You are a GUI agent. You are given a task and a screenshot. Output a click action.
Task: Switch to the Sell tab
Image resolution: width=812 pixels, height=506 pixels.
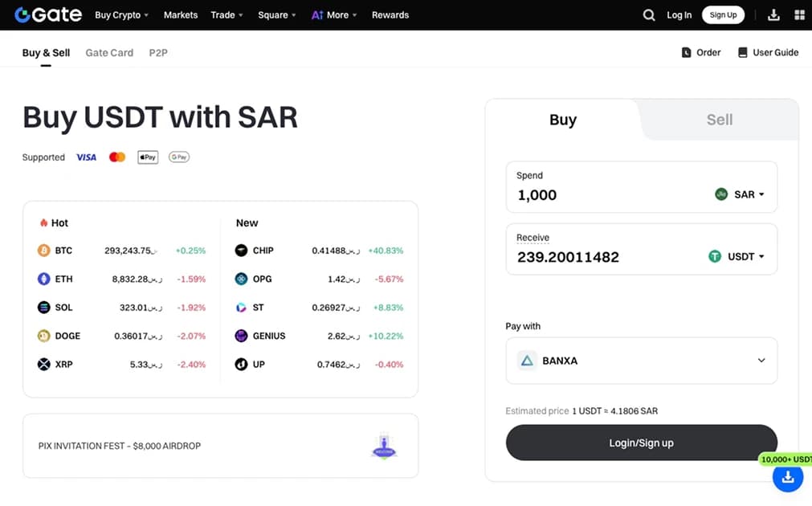click(x=719, y=120)
